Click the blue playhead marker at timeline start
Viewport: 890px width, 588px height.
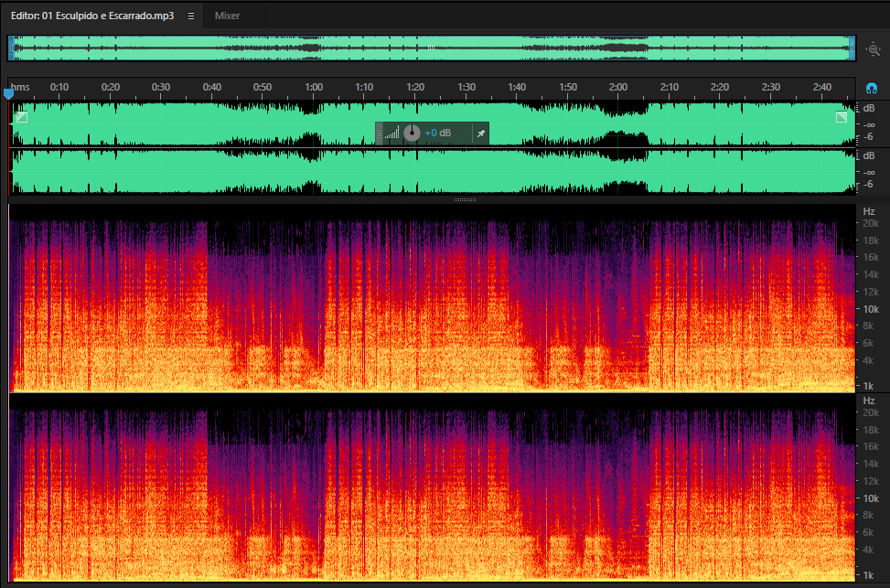pos(8,93)
